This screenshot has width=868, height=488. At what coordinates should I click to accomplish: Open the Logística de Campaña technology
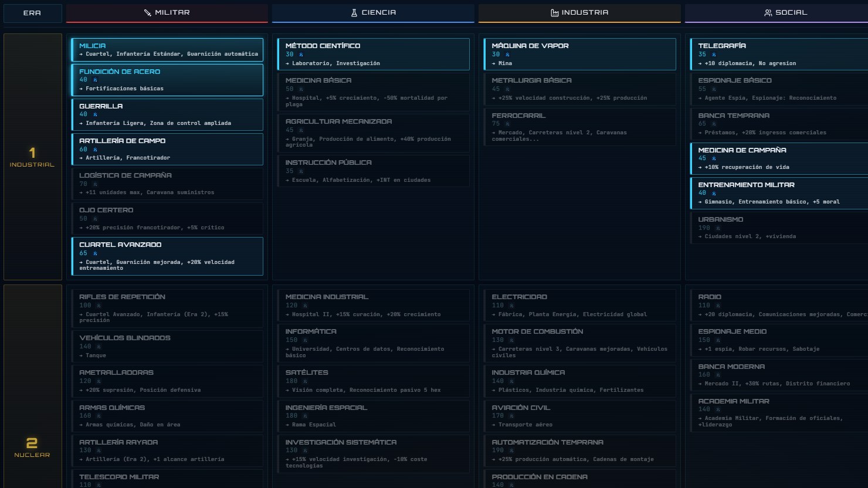[x=167, y=184]
